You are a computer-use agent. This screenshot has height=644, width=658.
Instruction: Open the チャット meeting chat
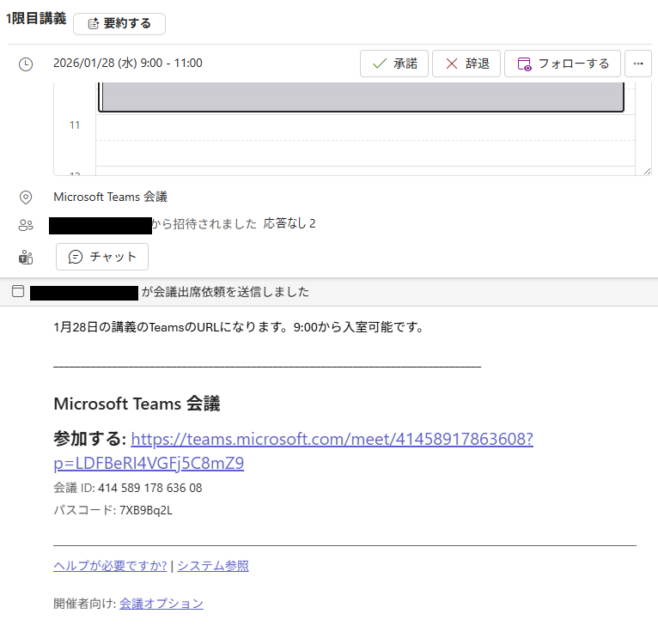coord(102,257)
